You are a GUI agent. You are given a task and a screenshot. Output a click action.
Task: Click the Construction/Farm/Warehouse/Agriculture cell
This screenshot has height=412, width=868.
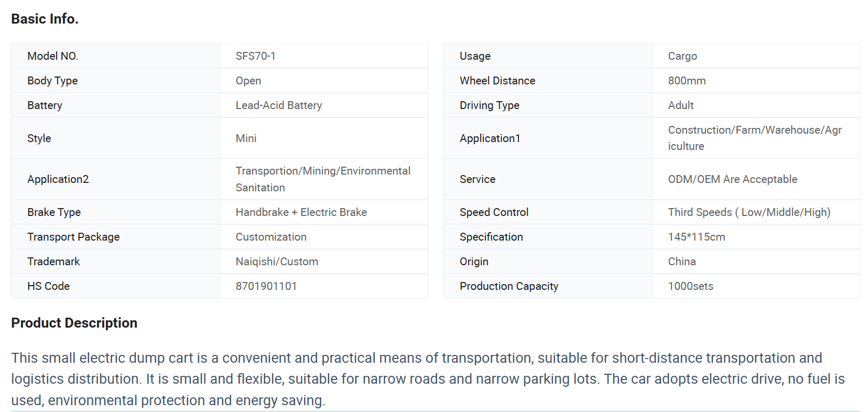click(x=754, y=138)
